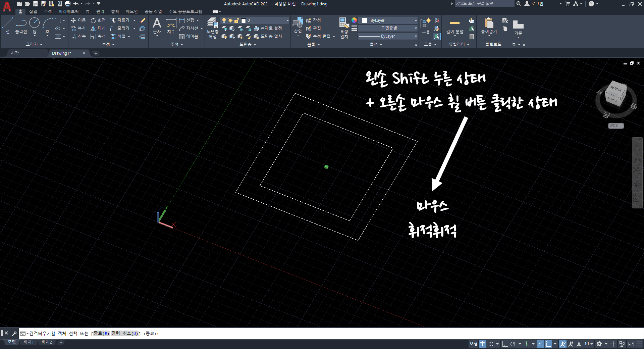
Task: Open the layer 0 dropdown list
Action: point(287,20)
